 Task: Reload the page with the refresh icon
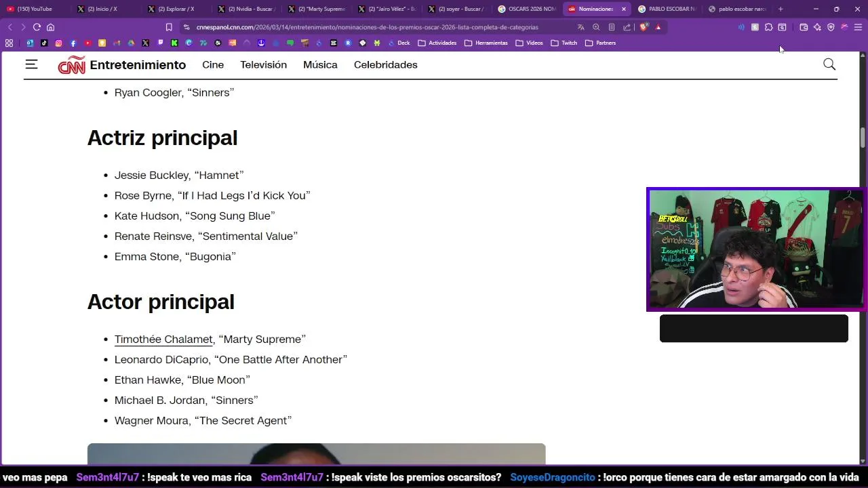pos(37,27)
